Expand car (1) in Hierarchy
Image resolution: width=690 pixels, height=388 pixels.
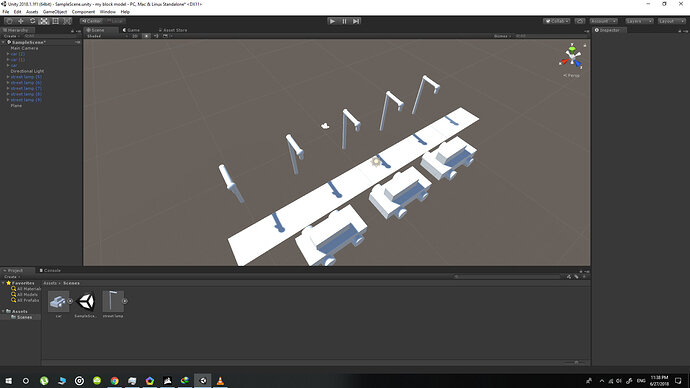(x=8, y=59)
